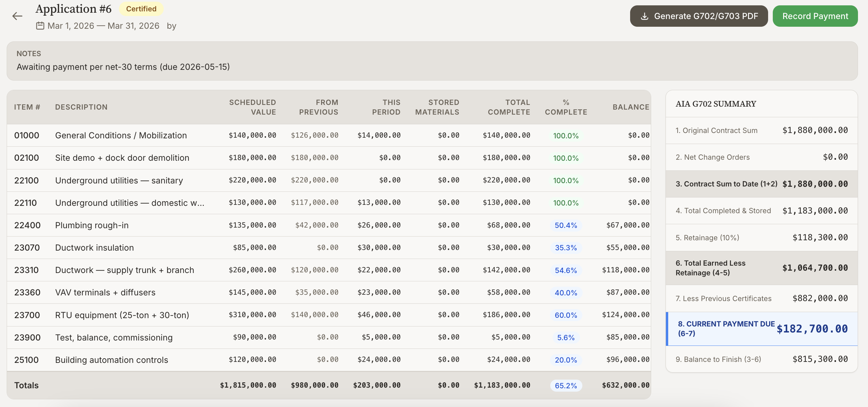This screenshot has width=868, height=407.
Task: Click the $182,700.00 payment due amount
Action: click(x=812, y=329)
